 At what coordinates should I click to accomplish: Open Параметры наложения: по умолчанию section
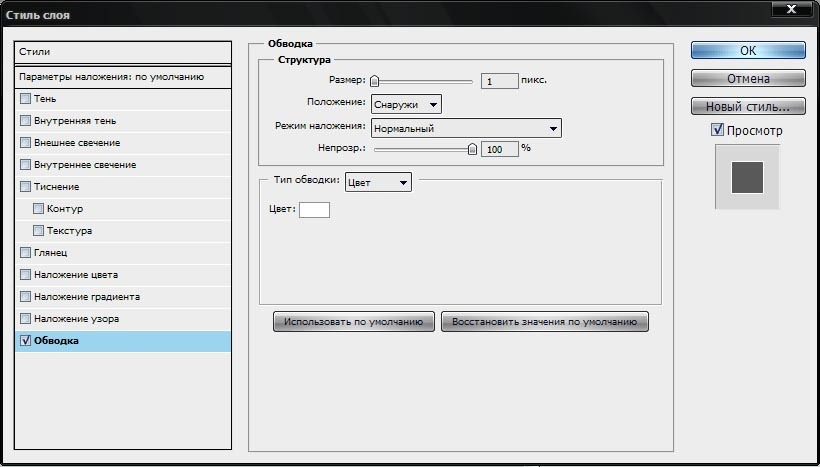(122, 76)
